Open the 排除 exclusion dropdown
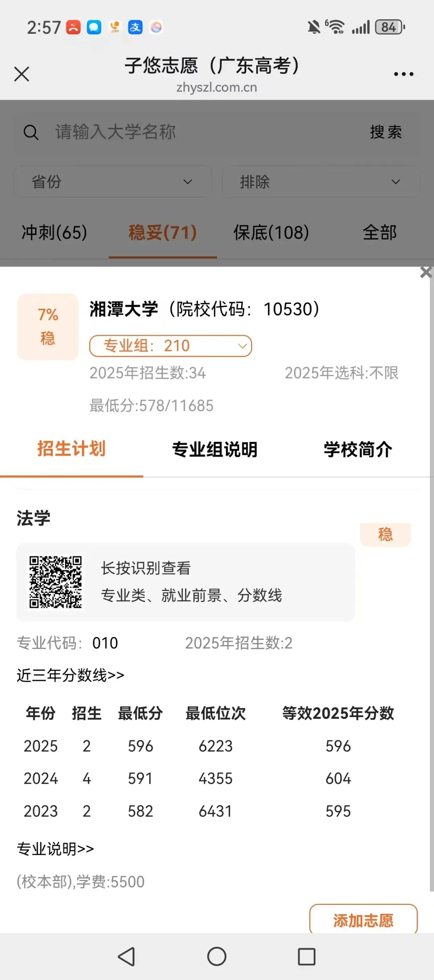This screenshot has width=434, height=980. tap(321, 182)
